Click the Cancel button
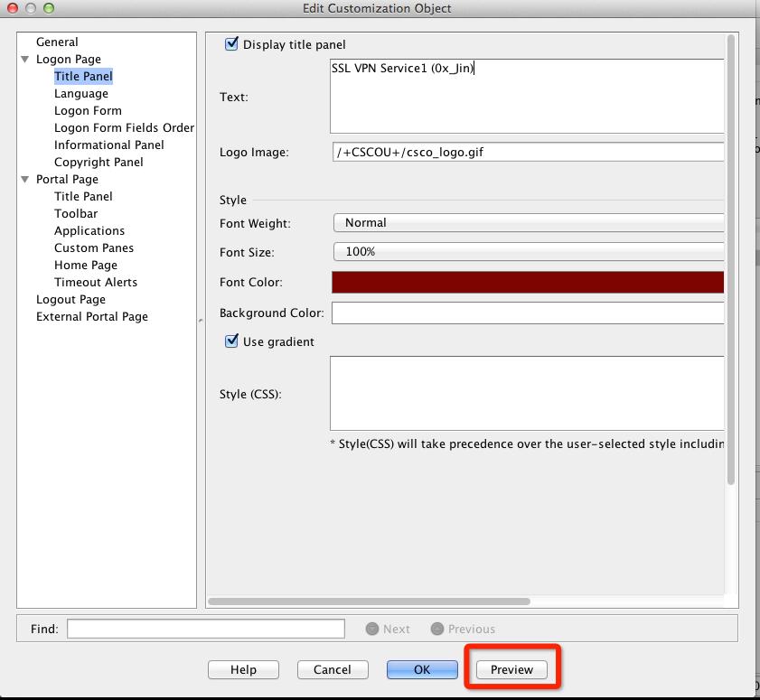The height and width of the screenshot is (700, 760). pyautogui.click(x=333, y=669)
